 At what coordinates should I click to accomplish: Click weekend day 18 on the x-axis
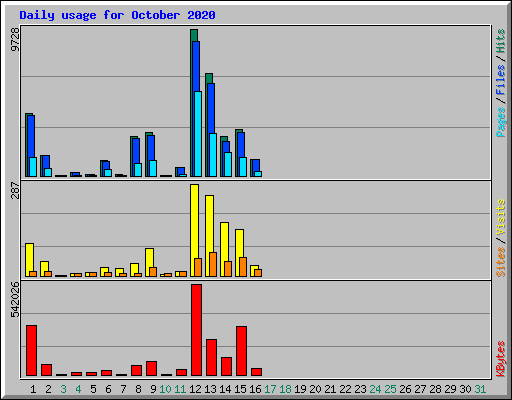[x=285, y=389]
